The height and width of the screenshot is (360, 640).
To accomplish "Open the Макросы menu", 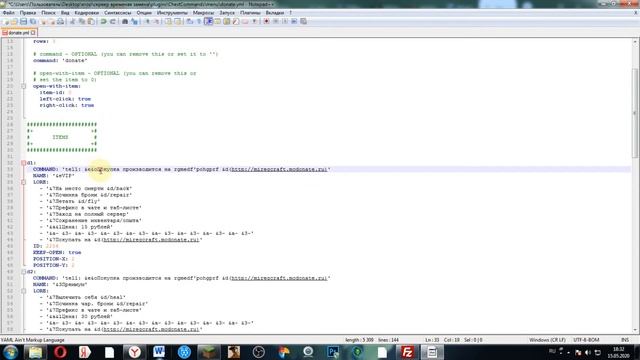I will pyautogui.click(x=203, y=13).
